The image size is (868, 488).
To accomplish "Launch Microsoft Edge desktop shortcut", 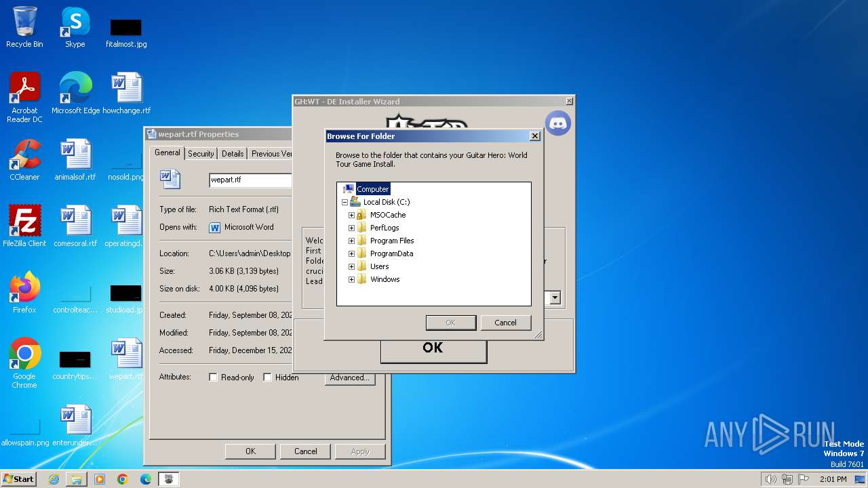I will click(x=75, y=94).
